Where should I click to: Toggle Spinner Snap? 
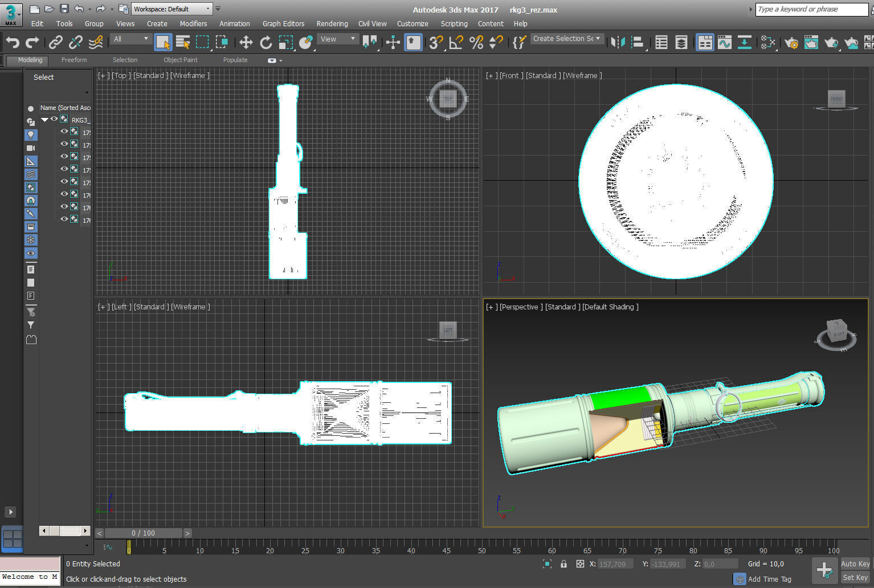(x=496, y=42)
